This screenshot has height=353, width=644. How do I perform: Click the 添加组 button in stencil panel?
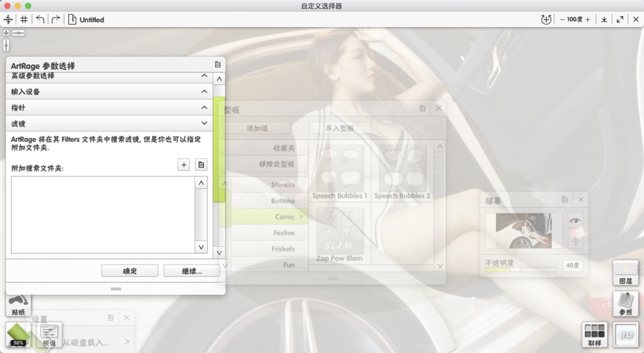point(257,129)
